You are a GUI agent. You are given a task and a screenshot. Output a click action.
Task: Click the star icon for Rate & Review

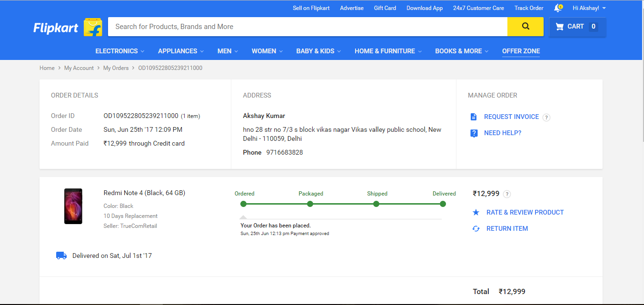[476, 213]
